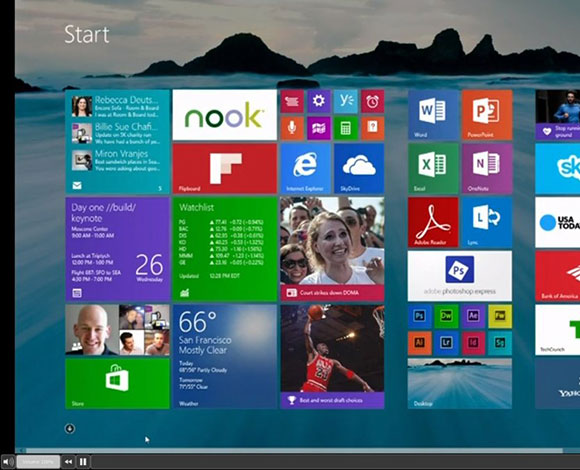Click the Start screen horizontal scrollbar
This screenshot has width=580, height=470.
point(294,450)
